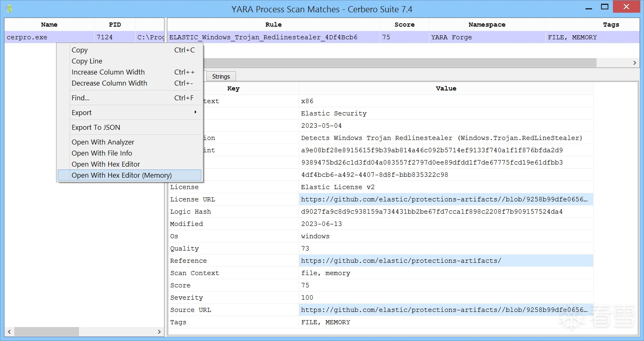Expand the Export submenu
Screen dimensions: 644x341
pyautogui.click(x=129, y=113)
